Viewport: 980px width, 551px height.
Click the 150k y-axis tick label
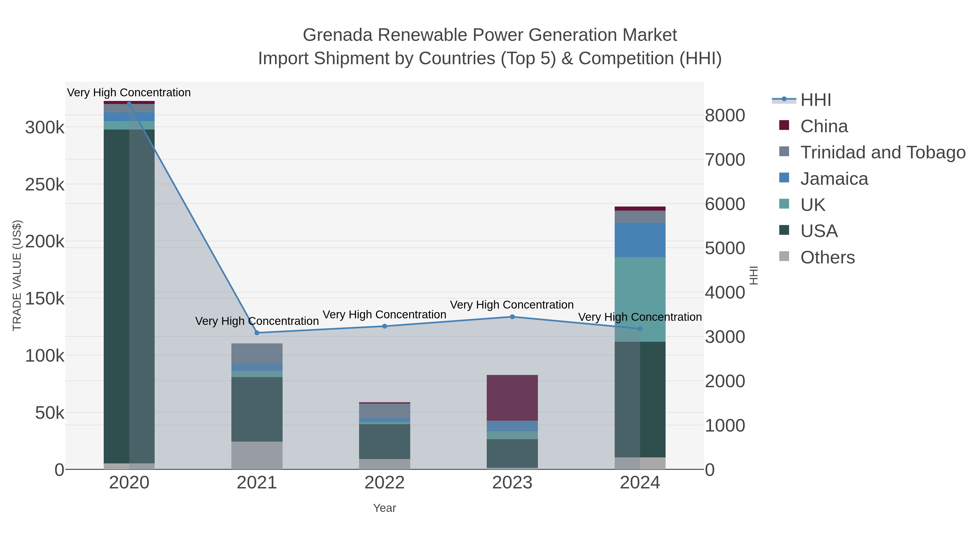pos(45,298)
